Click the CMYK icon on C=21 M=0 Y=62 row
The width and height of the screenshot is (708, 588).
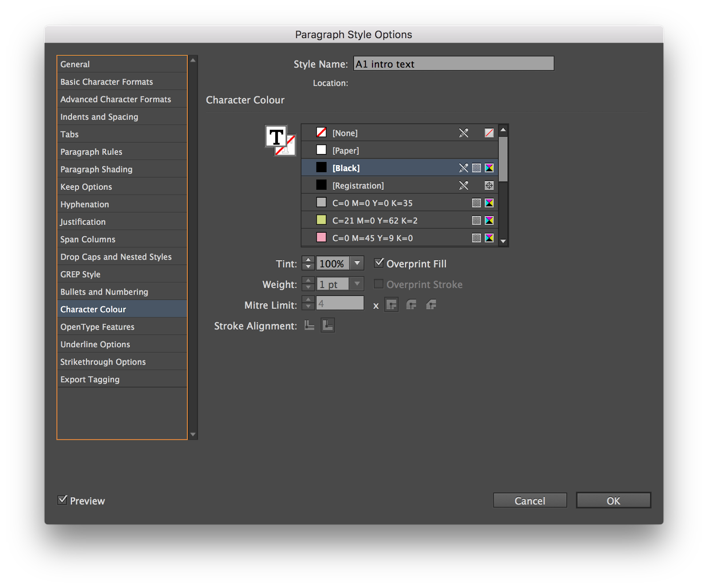coord(489,220)
